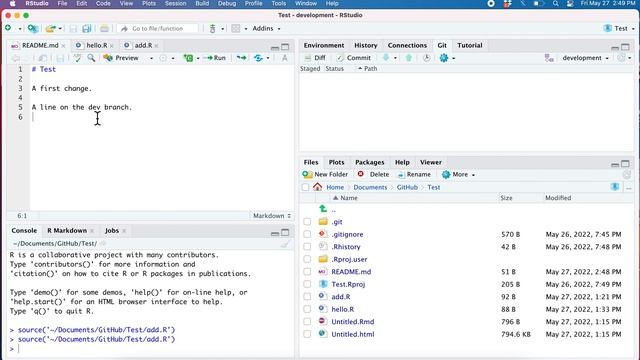Open the Apple menu
Viewport: 640px width, 360px height.
point(12,3)
